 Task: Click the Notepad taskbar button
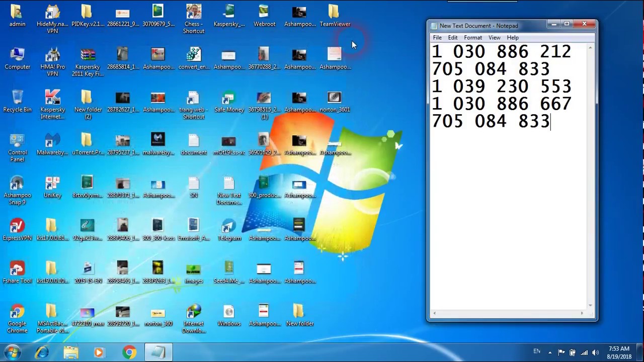point(158,352)
